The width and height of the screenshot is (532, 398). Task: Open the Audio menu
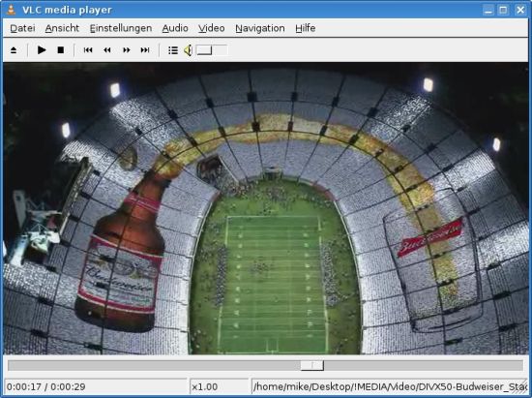pos(175,28)
